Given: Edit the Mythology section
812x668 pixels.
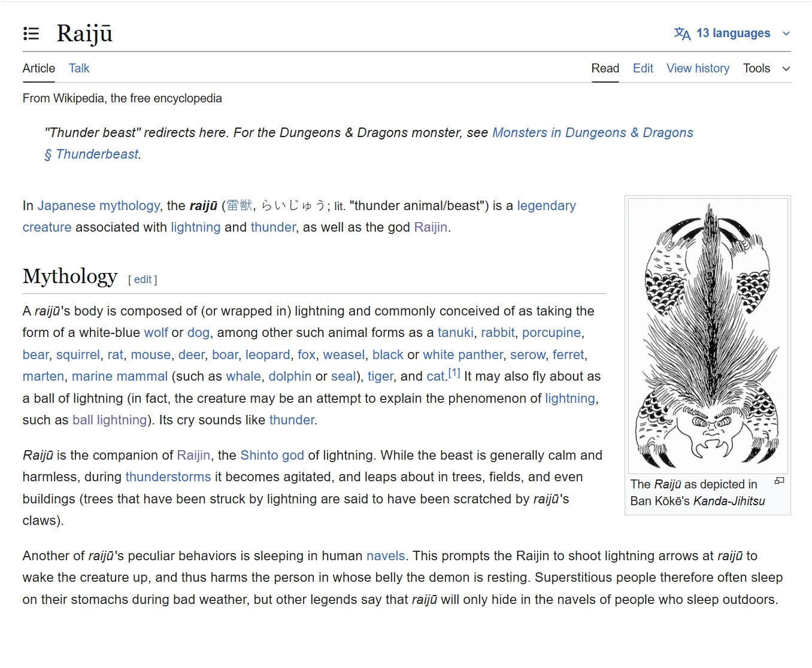Looking at the screenshot, I should click(x=143, y=280).
